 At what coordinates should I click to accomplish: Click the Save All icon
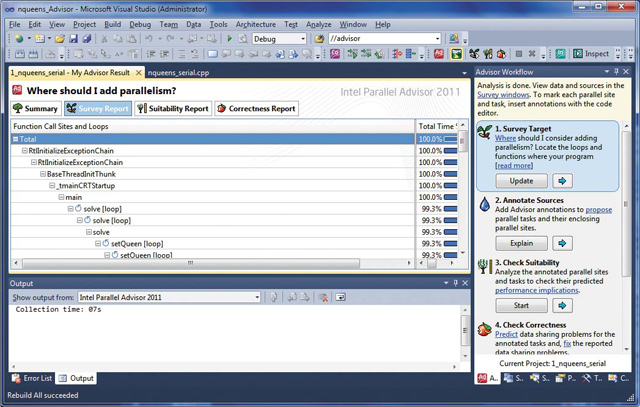87,39
